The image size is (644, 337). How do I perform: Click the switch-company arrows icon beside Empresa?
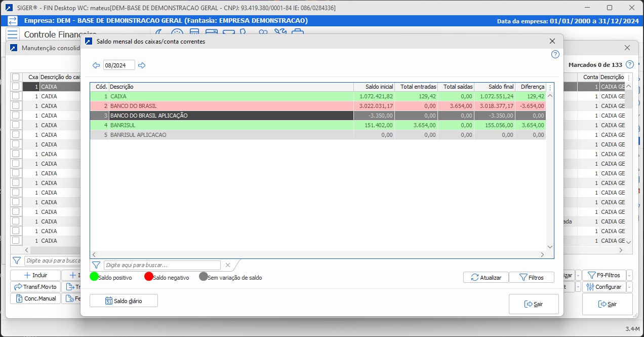[13, 21]
